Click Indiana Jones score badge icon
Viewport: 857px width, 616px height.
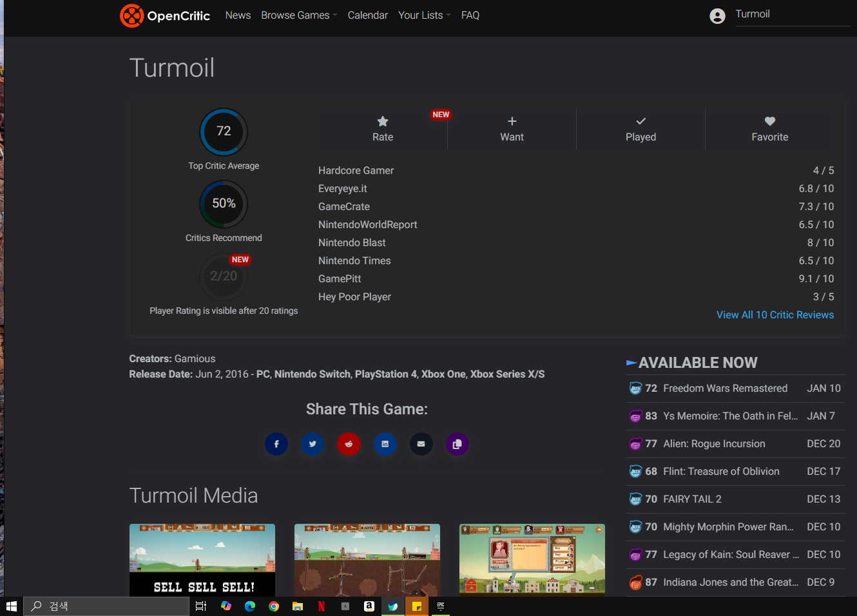[x=635, y=582]
